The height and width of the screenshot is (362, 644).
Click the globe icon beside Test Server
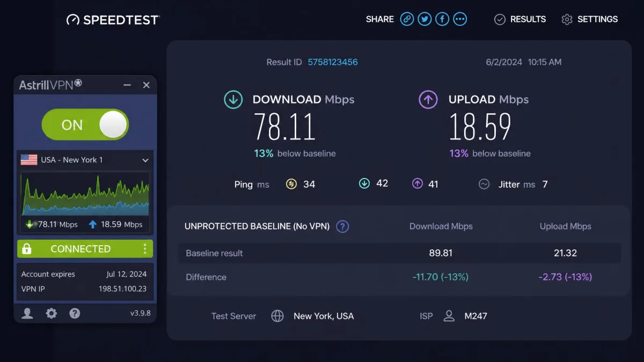click(277, 316)
